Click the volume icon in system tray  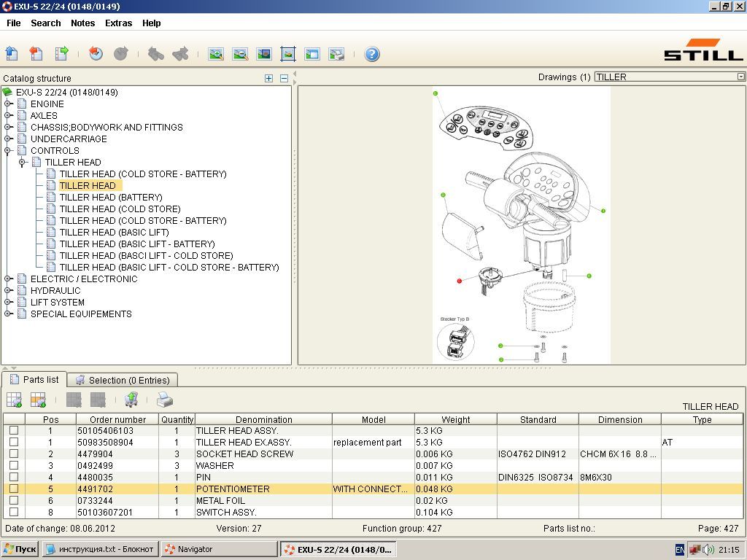(x=708, y=550)
